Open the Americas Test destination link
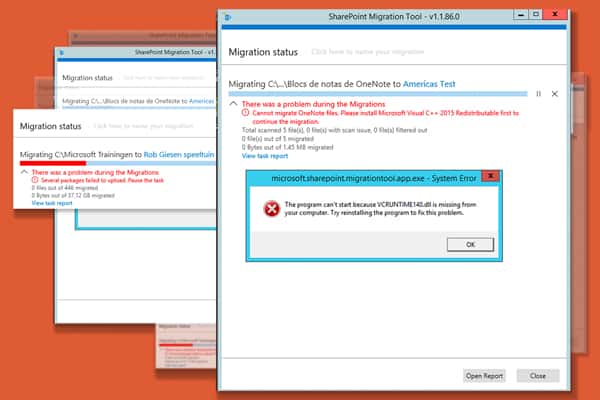 [429, 84]
